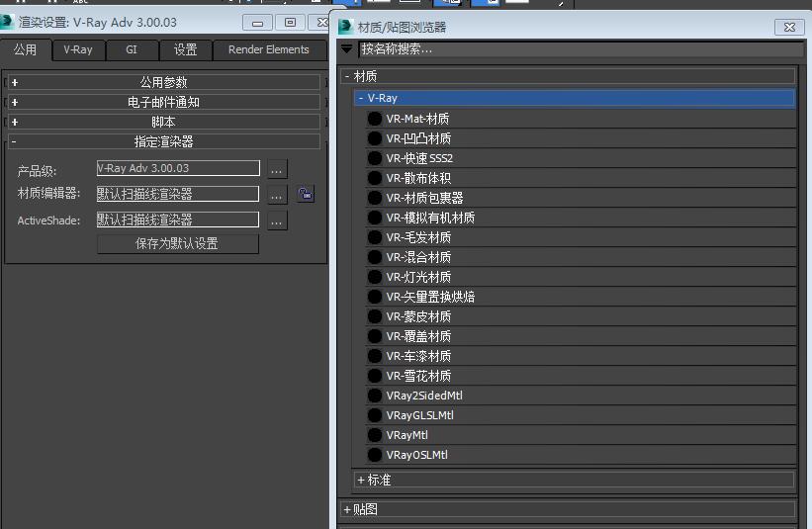Expand the 公用参数 rollout

(163, 82)
